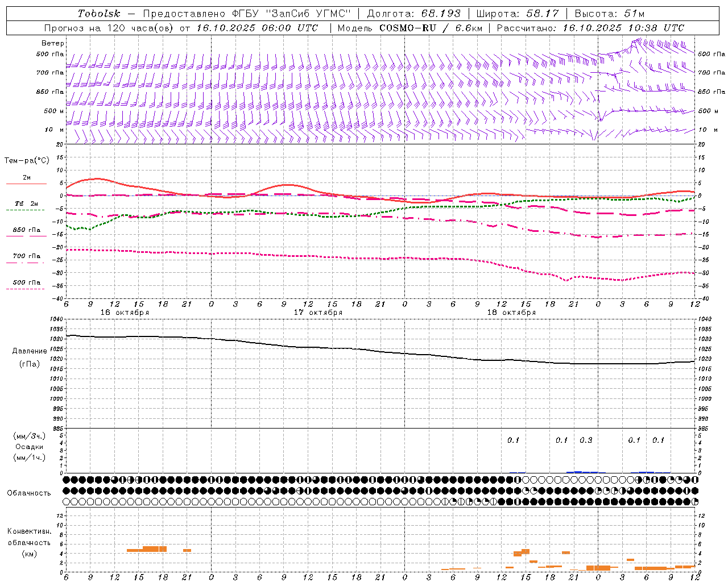The image size is (728, 582).
Task: Click the 'Конвективн.' convective label
Action: pos(29,531)
